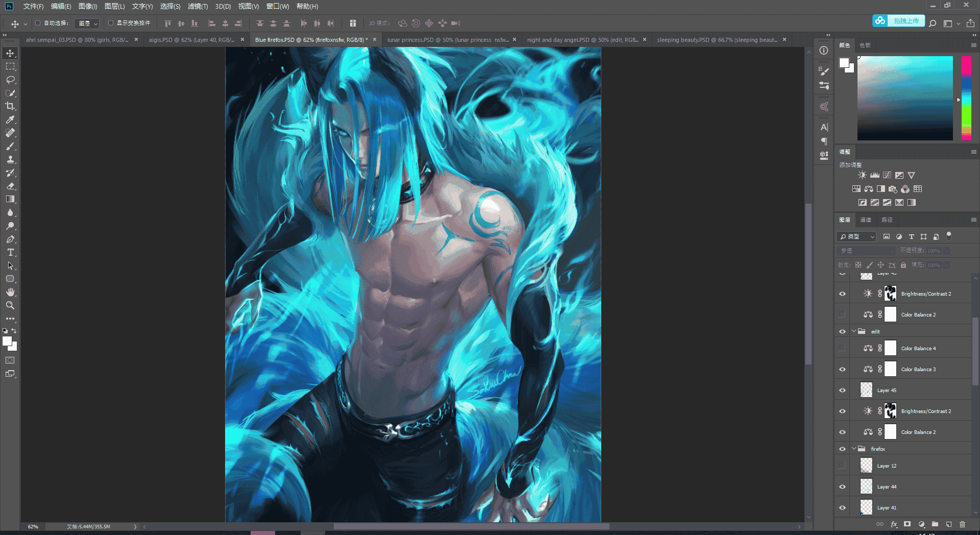Click inside the color picker field
980x535 pixels.
[905, 98]
